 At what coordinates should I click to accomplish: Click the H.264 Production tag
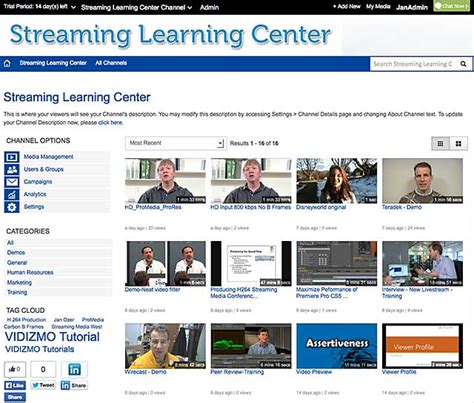(26, 320)
